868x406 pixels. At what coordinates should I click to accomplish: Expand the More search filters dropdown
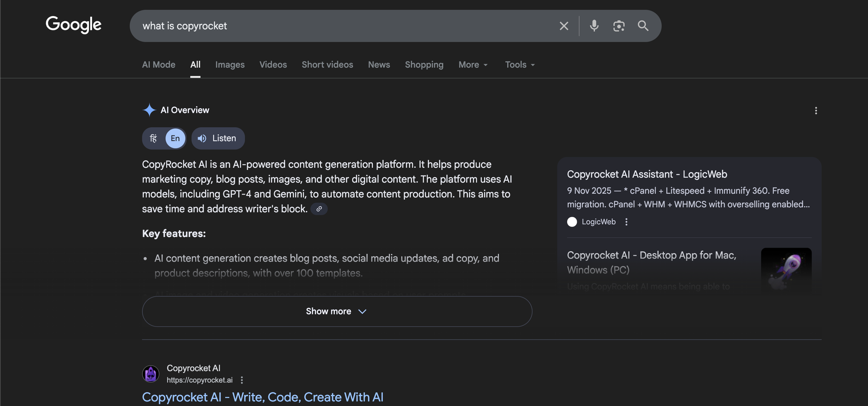pyautogui.click(x=473, y=65)
